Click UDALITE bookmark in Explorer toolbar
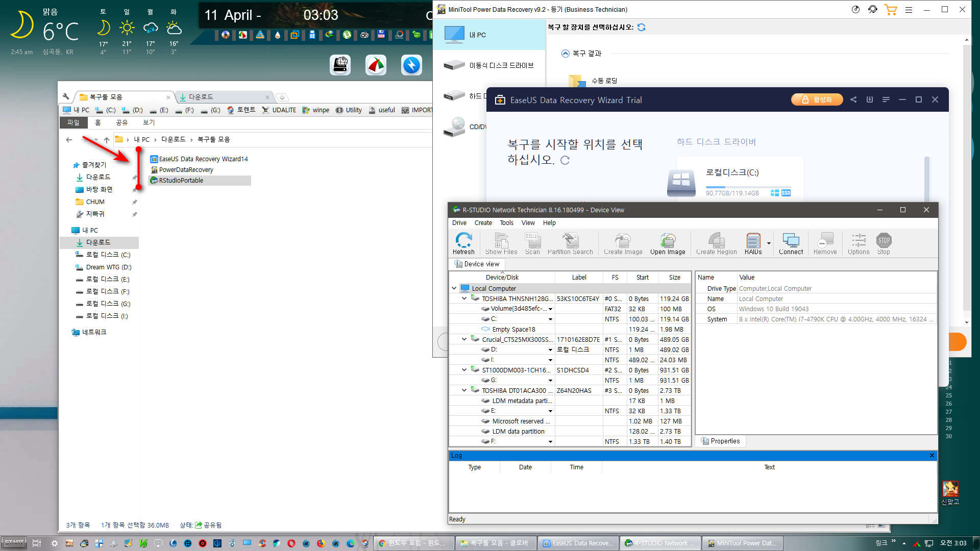This screenshot has width=980, height=551. coord(279,110)
